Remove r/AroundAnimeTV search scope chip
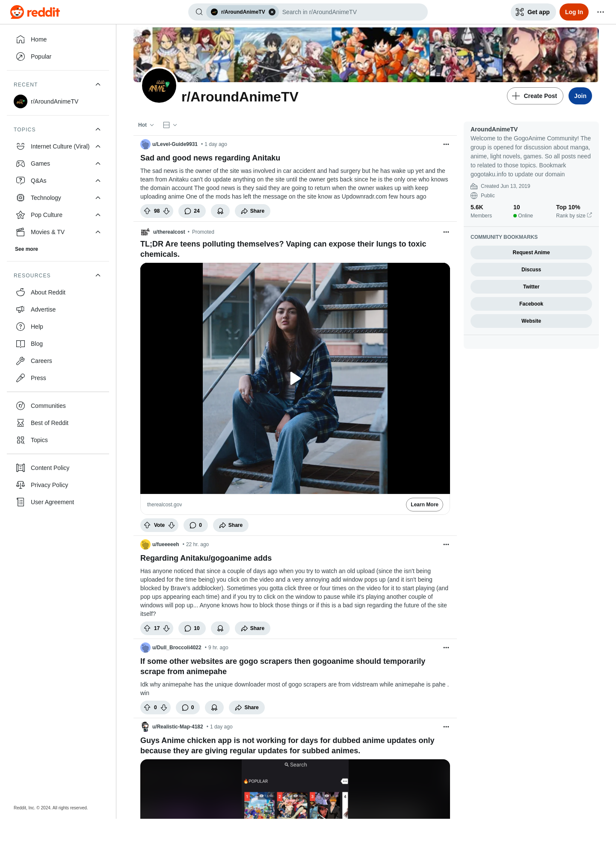This screenshot has height=856, width=616. 272,12
